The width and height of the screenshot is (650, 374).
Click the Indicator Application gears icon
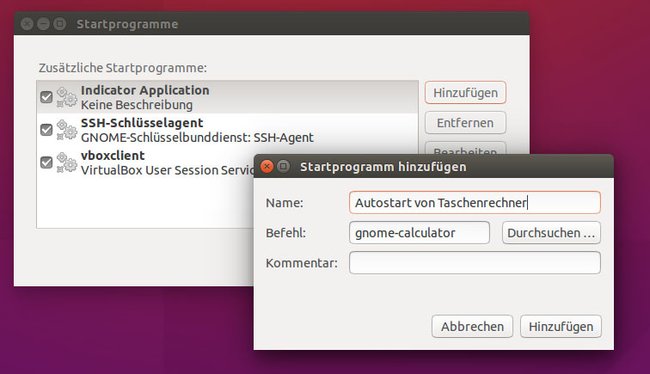[67, 97]
